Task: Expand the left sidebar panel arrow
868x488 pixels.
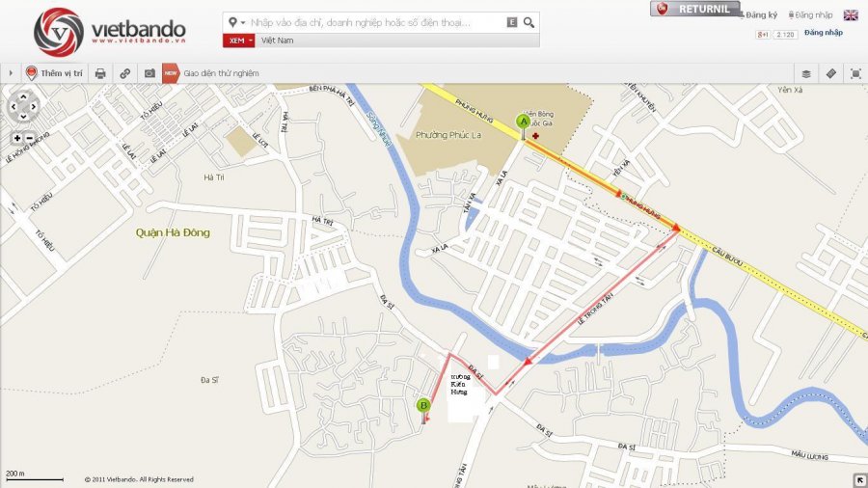Action: tap(11, 73)
